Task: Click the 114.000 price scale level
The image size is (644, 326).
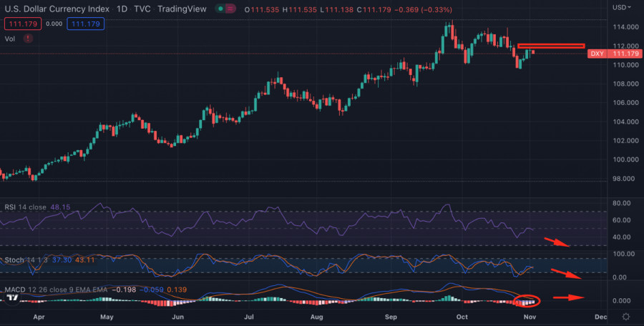Action: tap(625, 27)
